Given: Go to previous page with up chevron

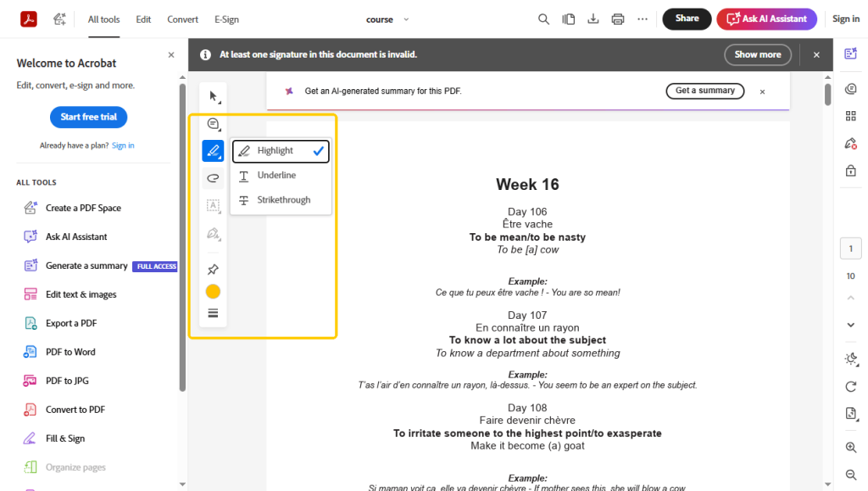Looking at the screenshot, I should 851,298.
